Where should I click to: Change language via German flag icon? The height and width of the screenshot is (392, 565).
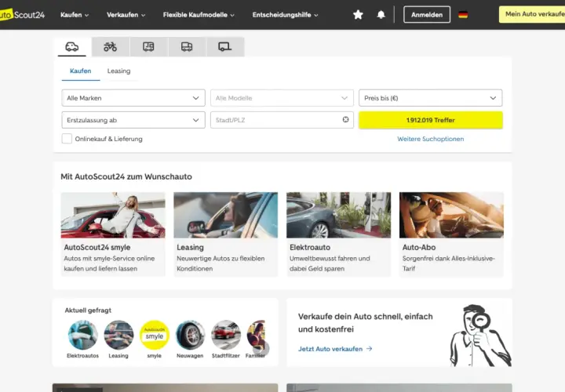tap(463, 15)
